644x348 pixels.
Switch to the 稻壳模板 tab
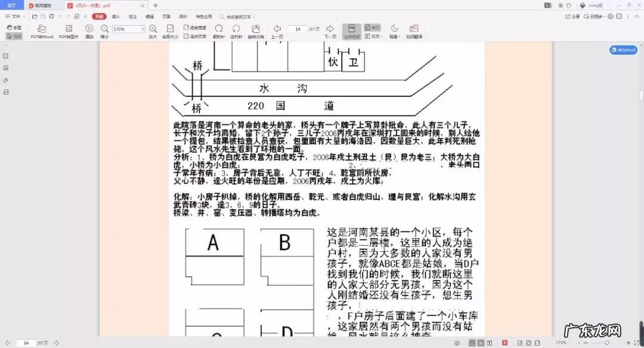pos(42,5)
